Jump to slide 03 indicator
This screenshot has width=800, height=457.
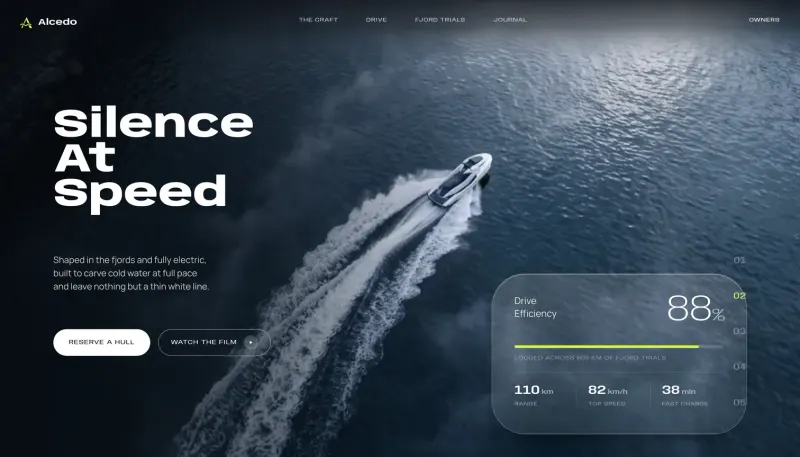[x=739, y=331]
